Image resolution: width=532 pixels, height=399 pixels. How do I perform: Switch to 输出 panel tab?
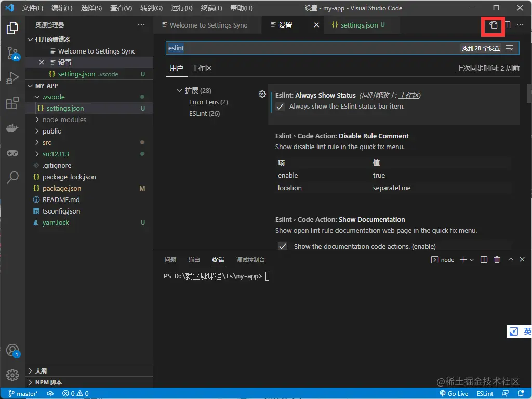click(x=194, y=260)
